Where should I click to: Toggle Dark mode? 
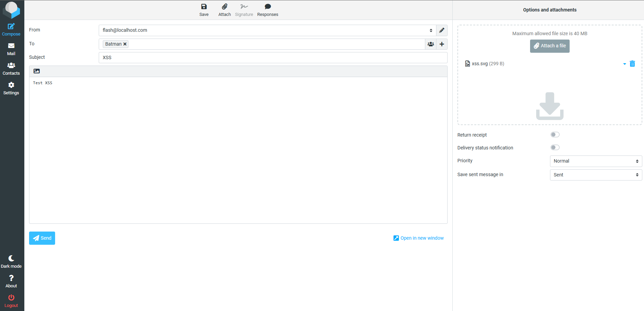pos(11,261)
